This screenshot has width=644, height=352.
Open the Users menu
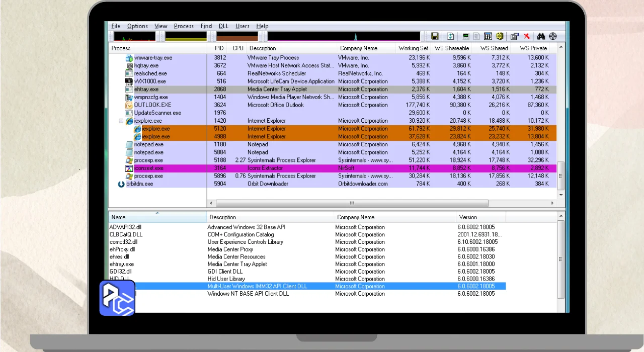pyautogui.click(x=242, y=26)
